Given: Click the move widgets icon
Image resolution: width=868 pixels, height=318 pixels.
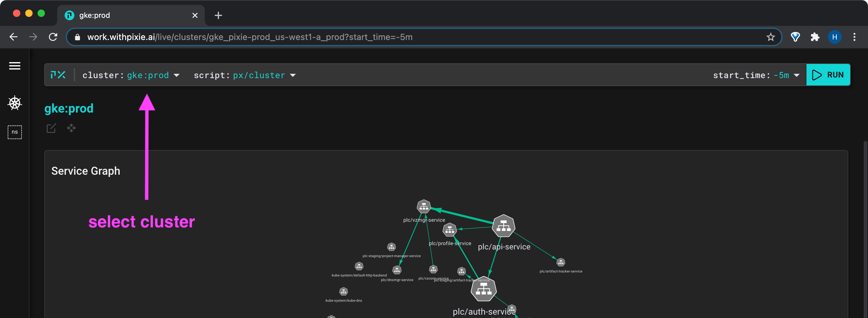Looking at the screenshot, I should [x=71, y=128].
